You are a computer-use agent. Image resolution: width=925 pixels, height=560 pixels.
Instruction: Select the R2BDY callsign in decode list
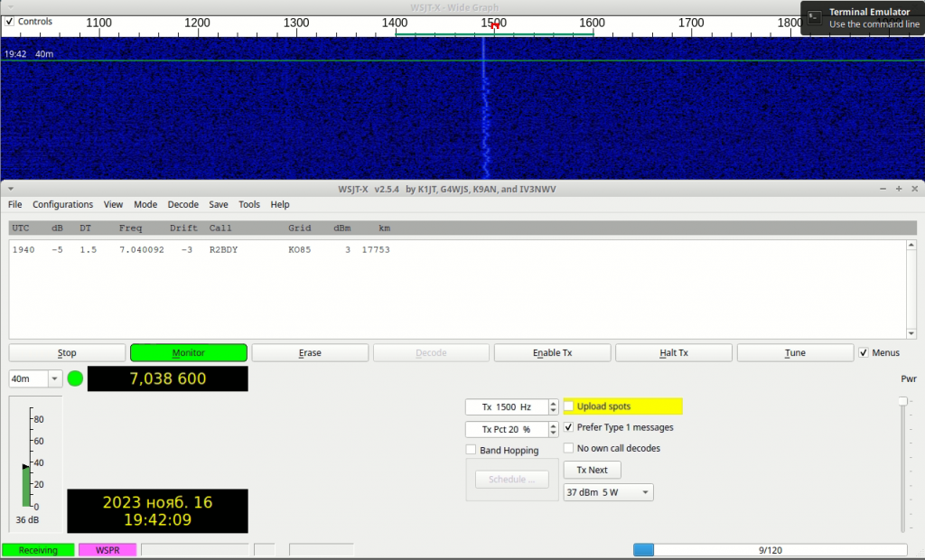224,249
